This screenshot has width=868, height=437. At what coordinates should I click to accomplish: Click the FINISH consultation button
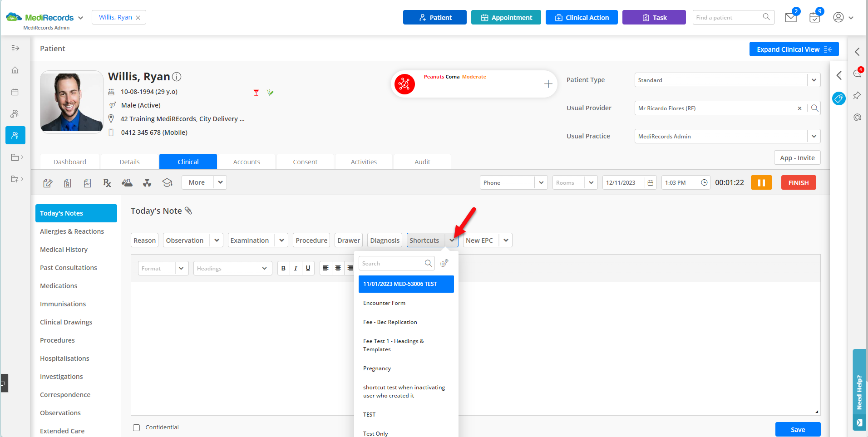799,182
